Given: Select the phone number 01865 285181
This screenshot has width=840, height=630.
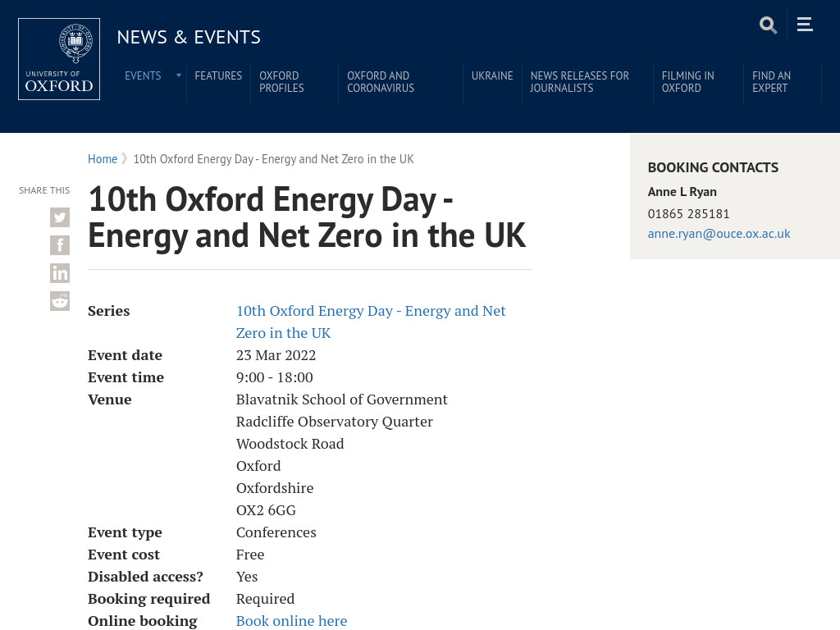Looking at the screenshot, I should point(688,214).
